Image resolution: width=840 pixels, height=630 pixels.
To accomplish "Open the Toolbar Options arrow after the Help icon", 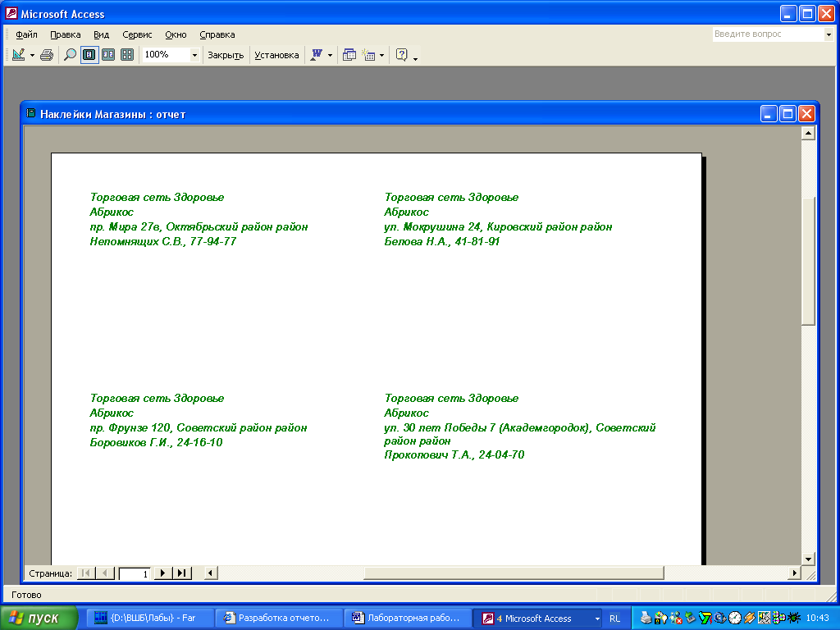I will pos(415,57).
